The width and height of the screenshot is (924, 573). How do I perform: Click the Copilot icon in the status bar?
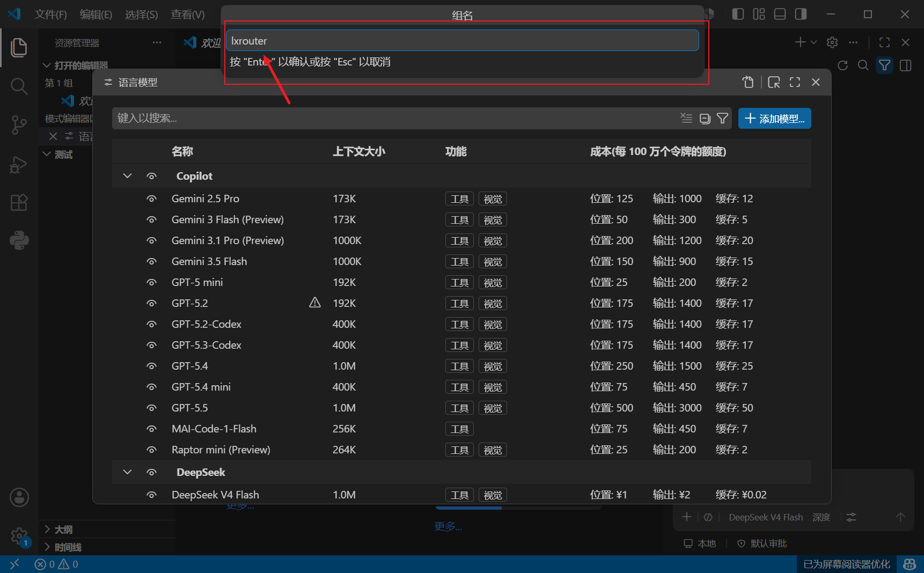pyautogui.click(x=910, y=564)
